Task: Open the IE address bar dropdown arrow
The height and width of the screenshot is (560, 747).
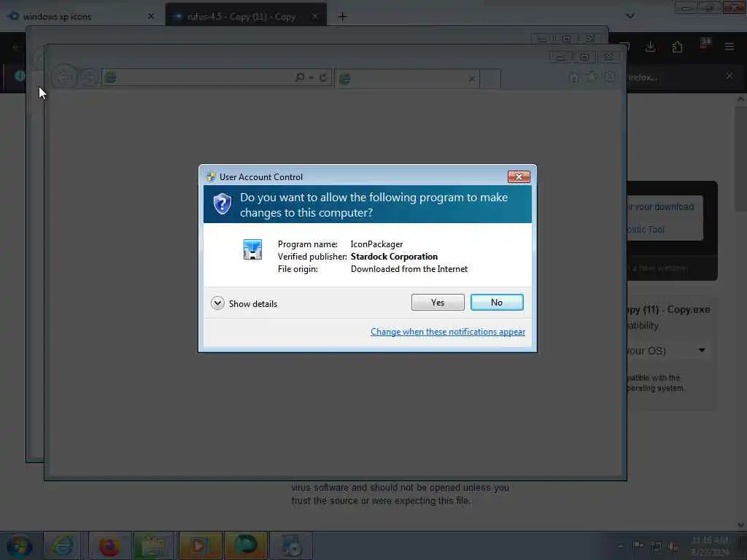Action: (x=311, y=77)
